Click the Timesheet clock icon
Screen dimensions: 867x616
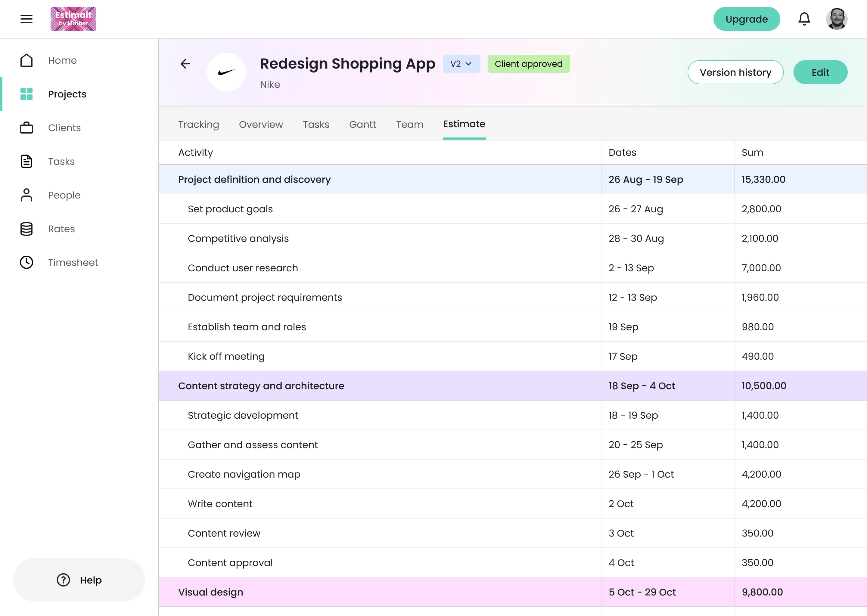point(26,263)
